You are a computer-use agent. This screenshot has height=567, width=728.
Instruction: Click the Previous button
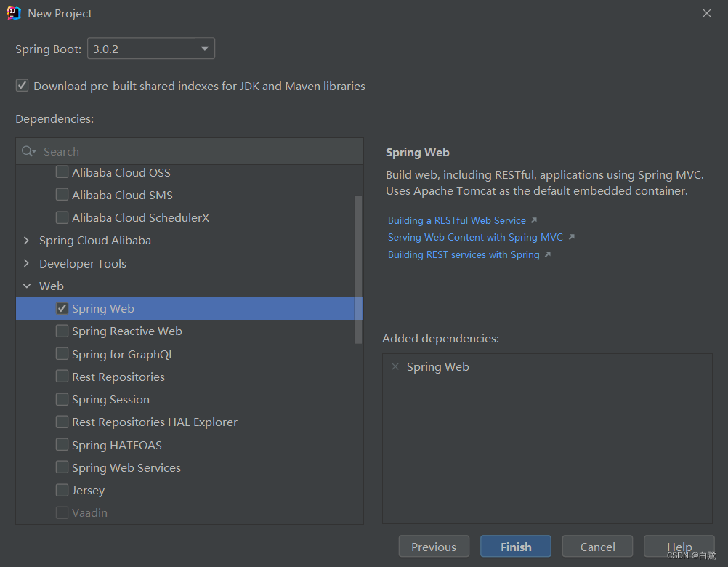coord(434,546)
